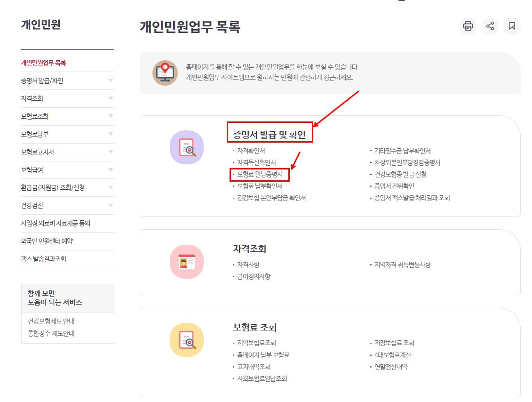The image size is (532, 402).
Task: Open the 지역보험료조회 link
Action: point(256,343)
